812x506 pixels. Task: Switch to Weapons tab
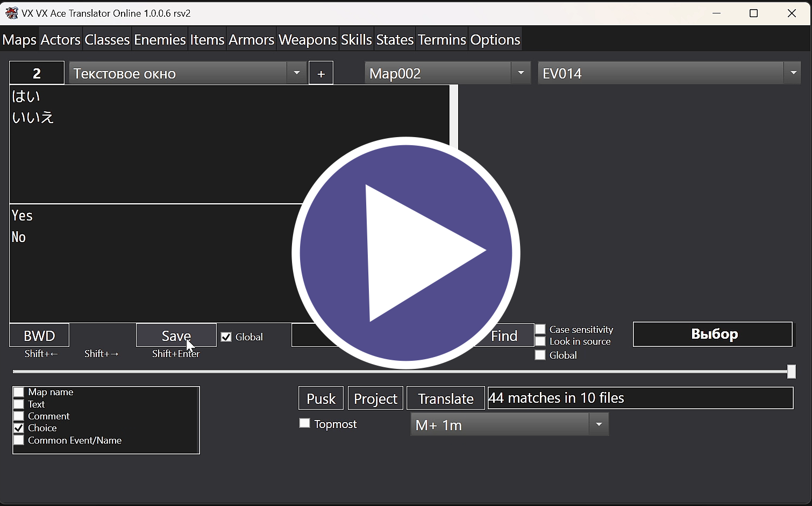pos(308,40)
